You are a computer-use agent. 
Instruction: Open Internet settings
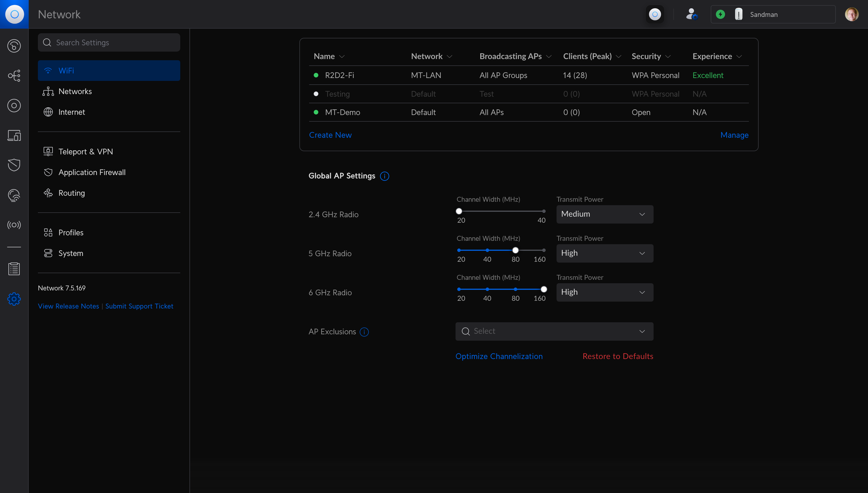109,112
